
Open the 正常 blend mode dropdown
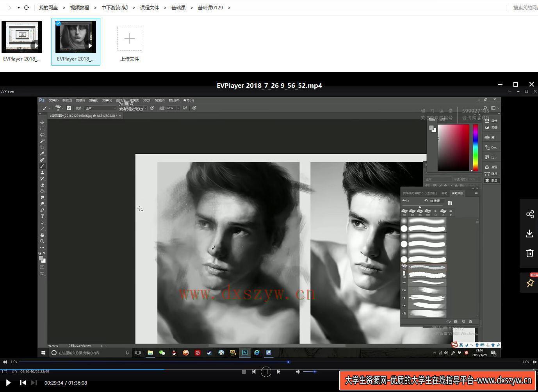[101, 108]
